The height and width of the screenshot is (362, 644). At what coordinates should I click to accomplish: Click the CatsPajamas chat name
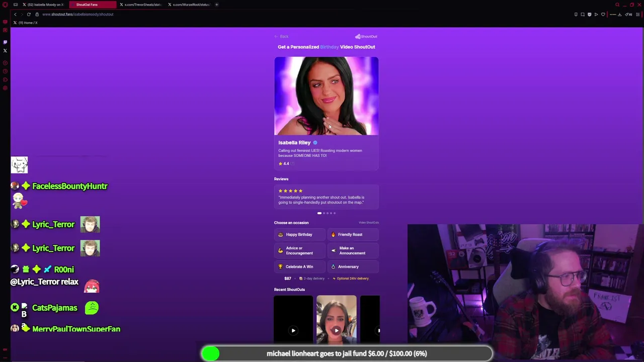pos(55,308)
